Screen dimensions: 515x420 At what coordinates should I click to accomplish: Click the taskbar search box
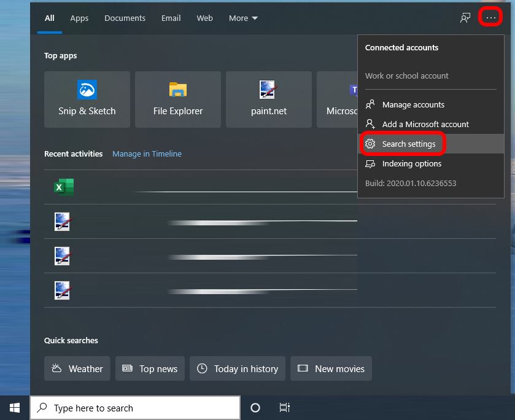pyautogui.click(x=135, y=407)
